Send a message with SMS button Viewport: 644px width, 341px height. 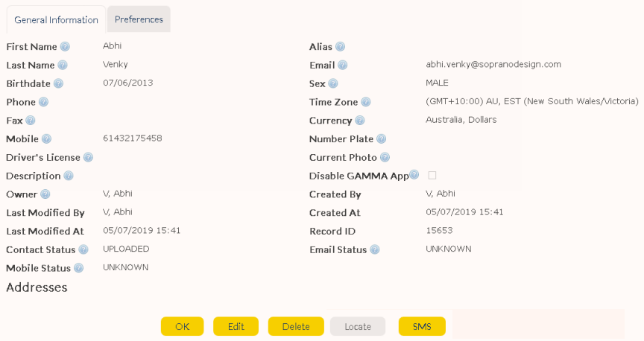(x=422, y=326)
